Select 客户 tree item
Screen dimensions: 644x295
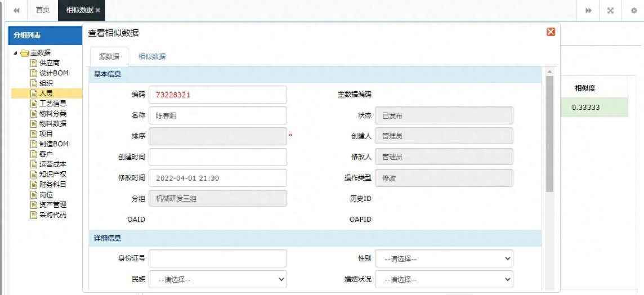point(46,154)
